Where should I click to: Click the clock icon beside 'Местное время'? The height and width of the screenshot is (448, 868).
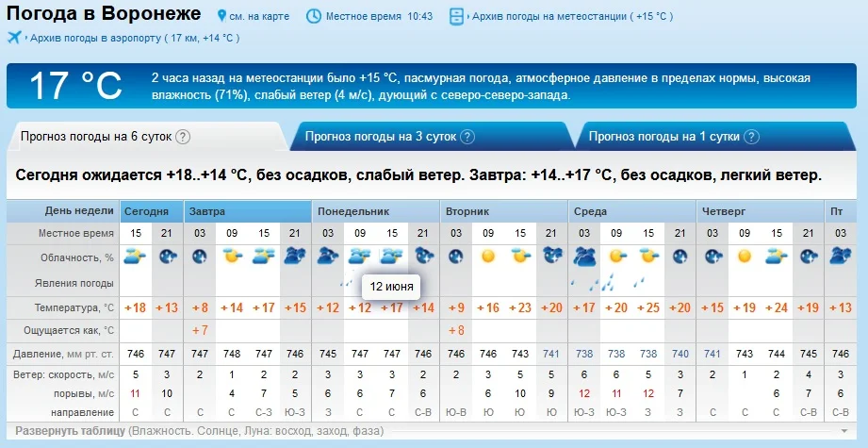pos(313,16)
